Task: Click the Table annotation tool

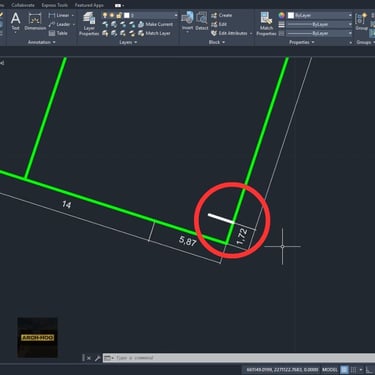Action: point(58,33)
